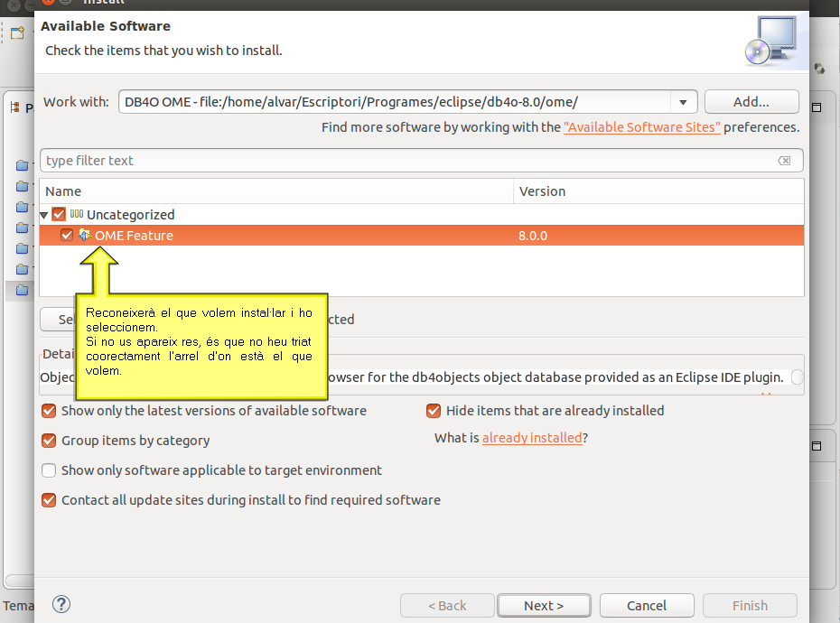Select the OME Feature row
Screen dimensions: 840x623
click(x=422, y=235)
